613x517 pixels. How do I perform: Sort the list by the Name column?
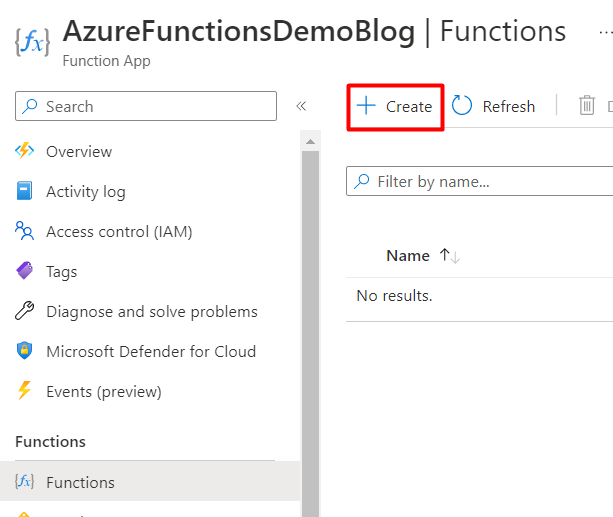click(408, 256)
